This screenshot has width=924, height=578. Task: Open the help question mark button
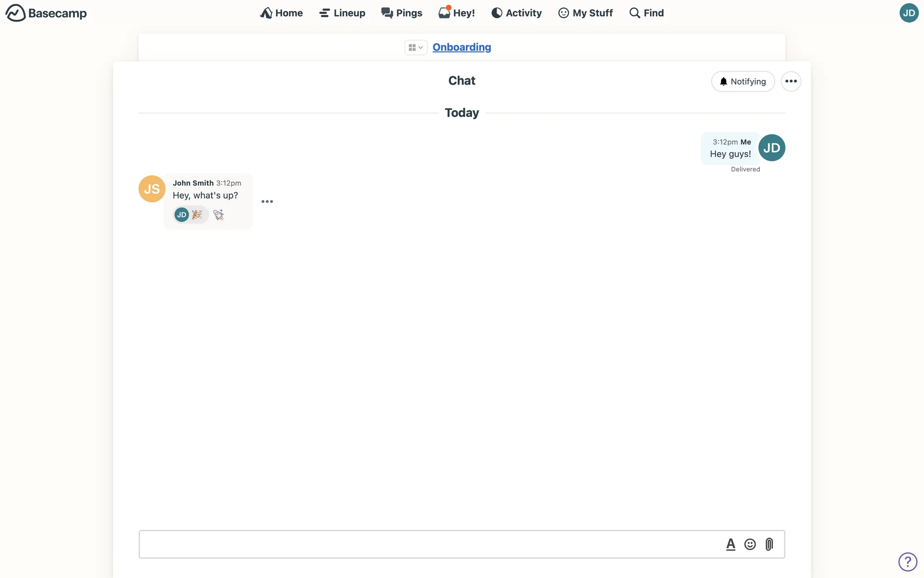click(x=908, y=562)
